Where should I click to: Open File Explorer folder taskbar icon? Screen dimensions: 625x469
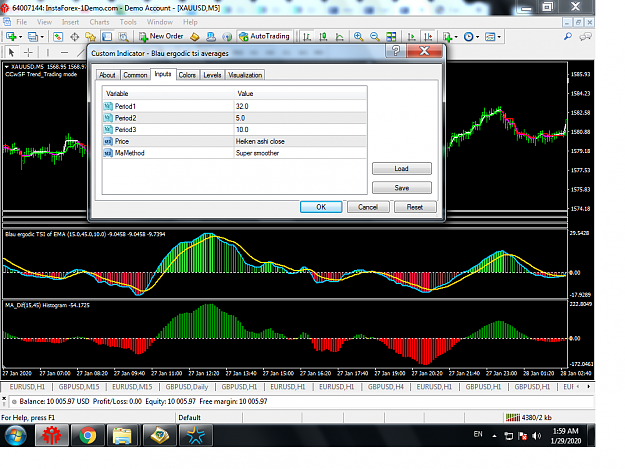pyautogui.click(x=122, y=435)
